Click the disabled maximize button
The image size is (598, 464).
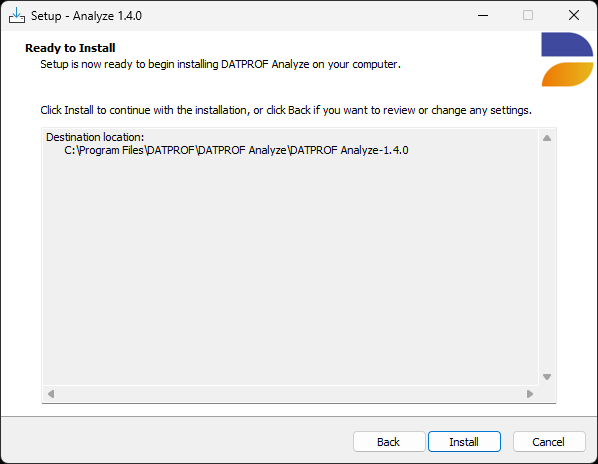[x=528, y=16]
